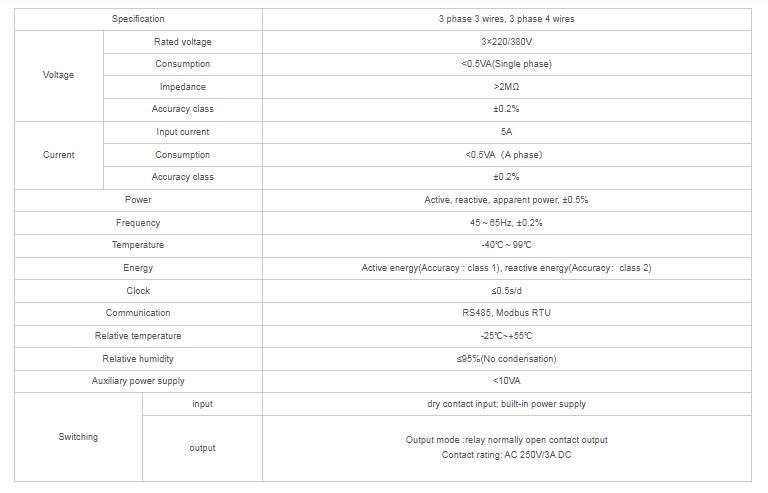The height and width of the screenshot is (493, 768).
Task: Click the dry contact input text
Action: pos(506,404)
